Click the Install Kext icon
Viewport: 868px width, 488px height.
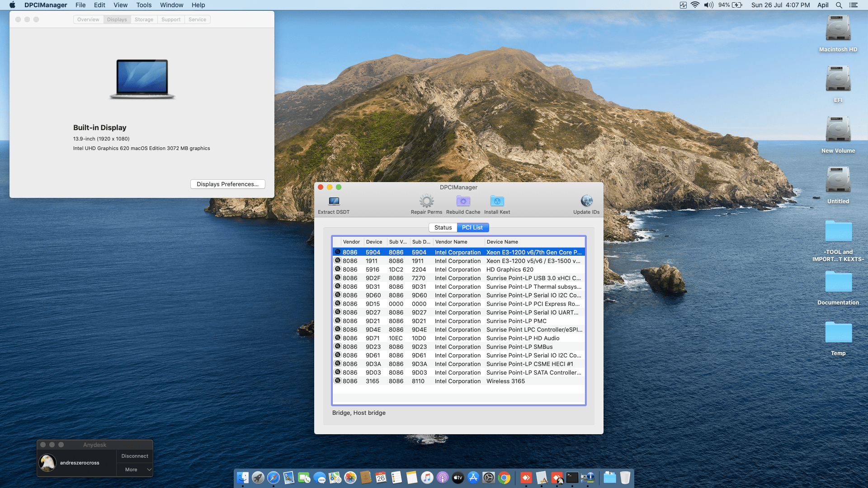(x=497, y=201)
